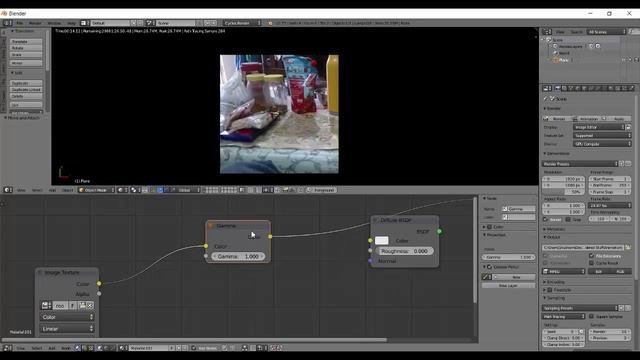Toggle Cache Result checkbox
Screen dimensions: 640x360
click(591, 263)
